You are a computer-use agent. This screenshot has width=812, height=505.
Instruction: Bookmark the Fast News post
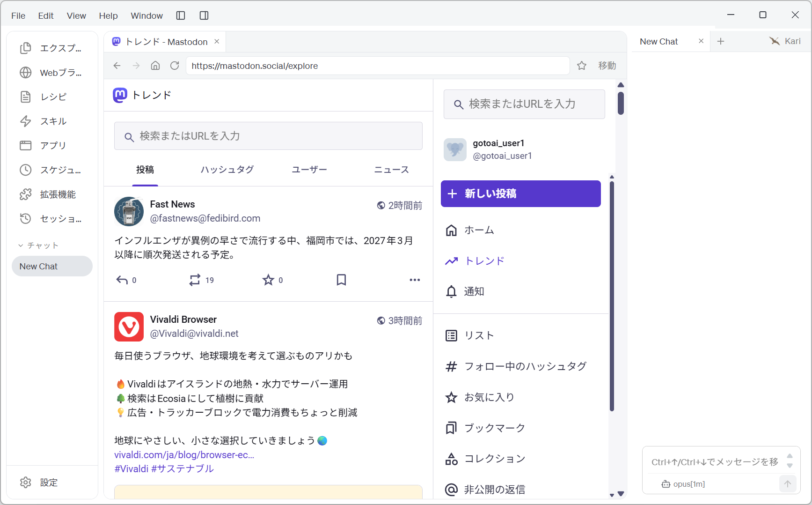point(342,280)
